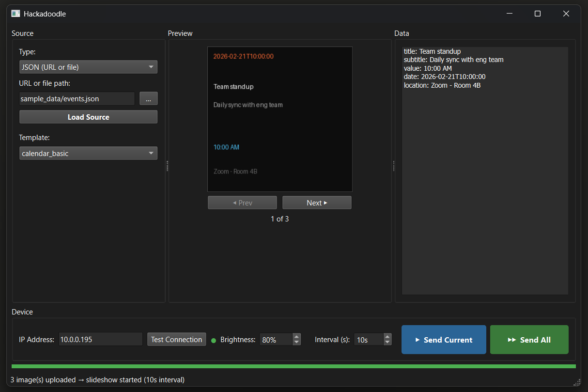Click the browse file (...) button
This screenshot has height=392, width=588.
click(x=149, y=98)
